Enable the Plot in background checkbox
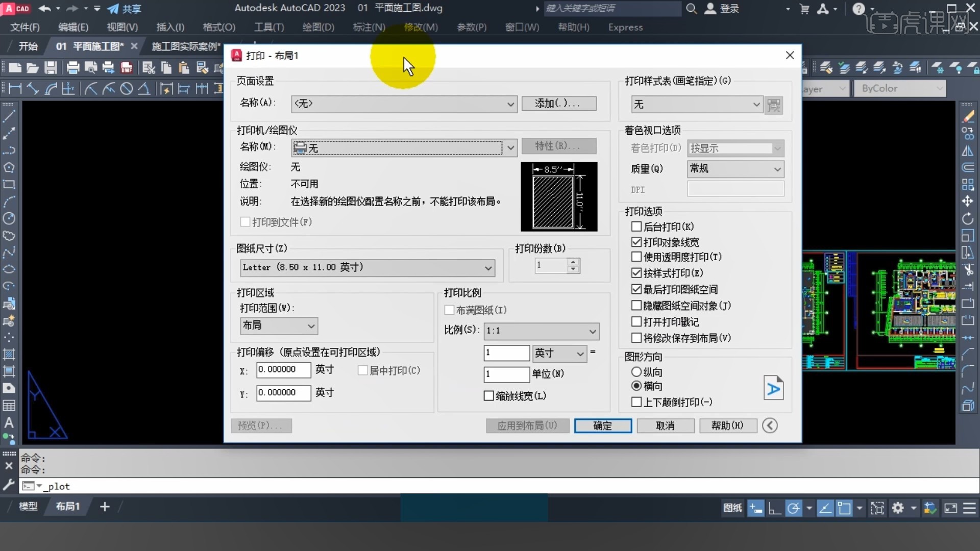The image size is (980, 551). tap(636, 227)
